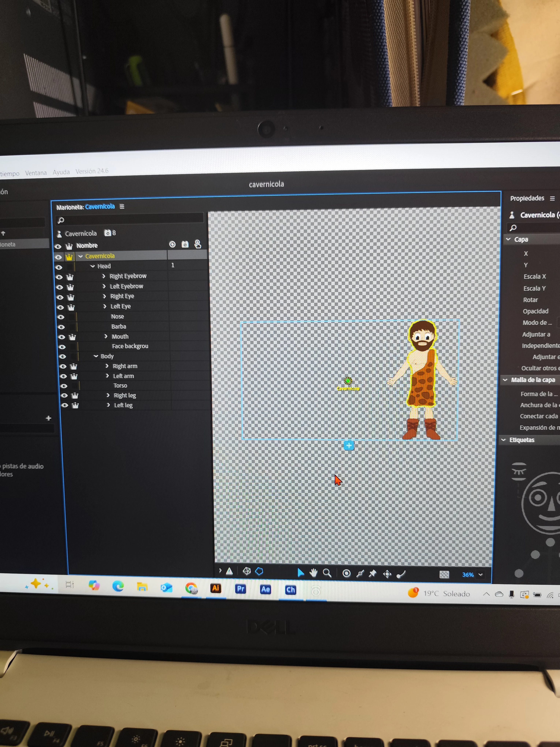Image resolution: width=560 pixels, height=747 pixels.
Task: Collapse the Head group
Action: (x=92, y=266)
